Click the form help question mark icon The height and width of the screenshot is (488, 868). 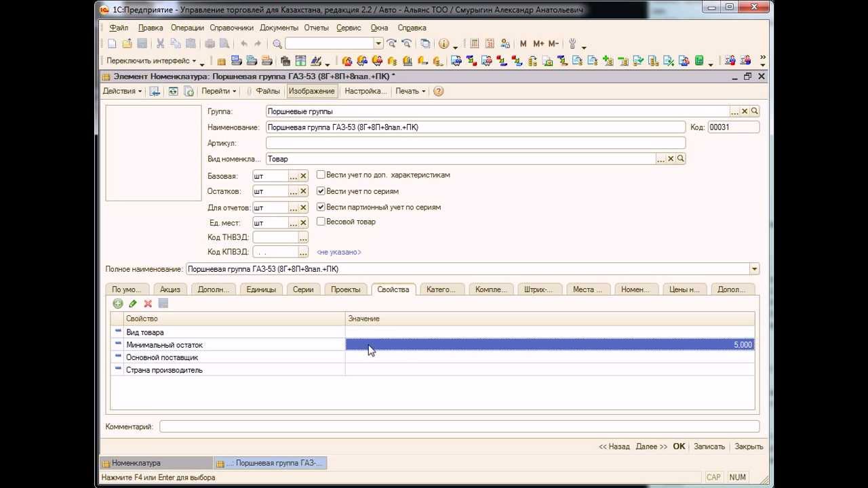[x=438, y=91]
